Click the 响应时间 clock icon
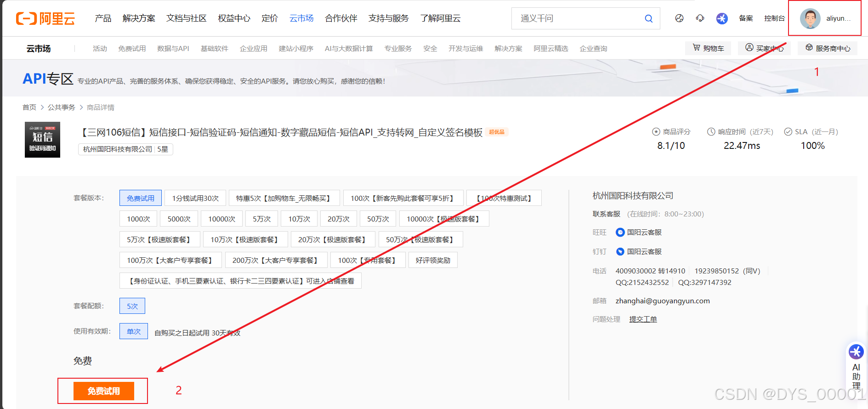 tap(711, 132)
